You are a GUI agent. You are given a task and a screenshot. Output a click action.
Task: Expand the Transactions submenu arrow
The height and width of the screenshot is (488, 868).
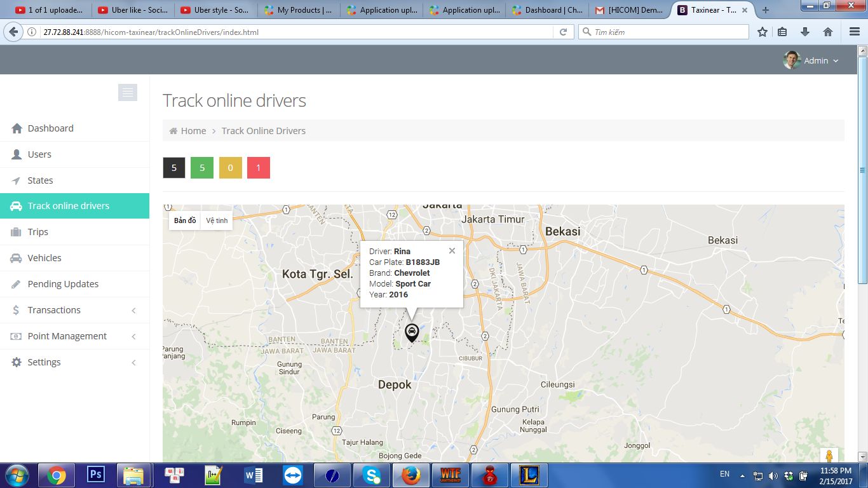[x=133, y=310]
